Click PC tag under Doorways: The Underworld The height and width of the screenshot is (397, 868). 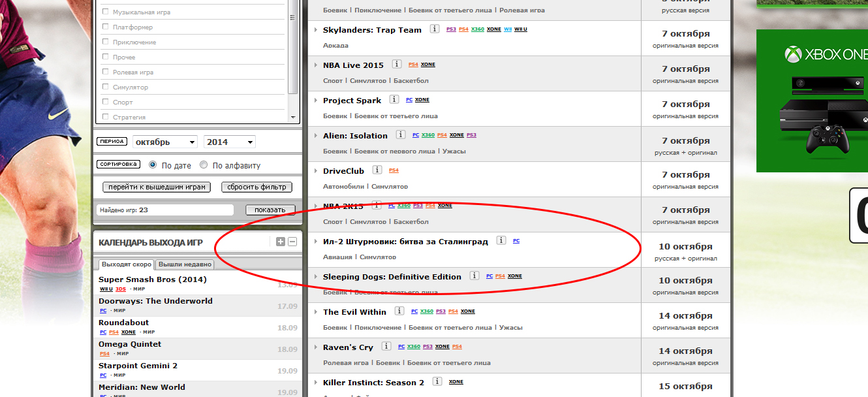pyautogui.click(x=102, y=310)
